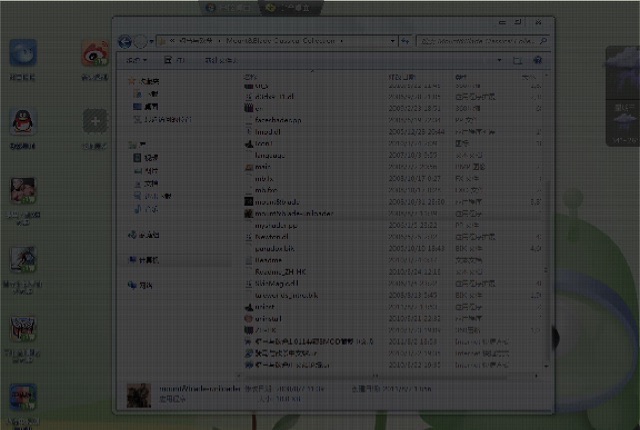
Task: Select Computer in the navigation pane
Action: point(148,260)
